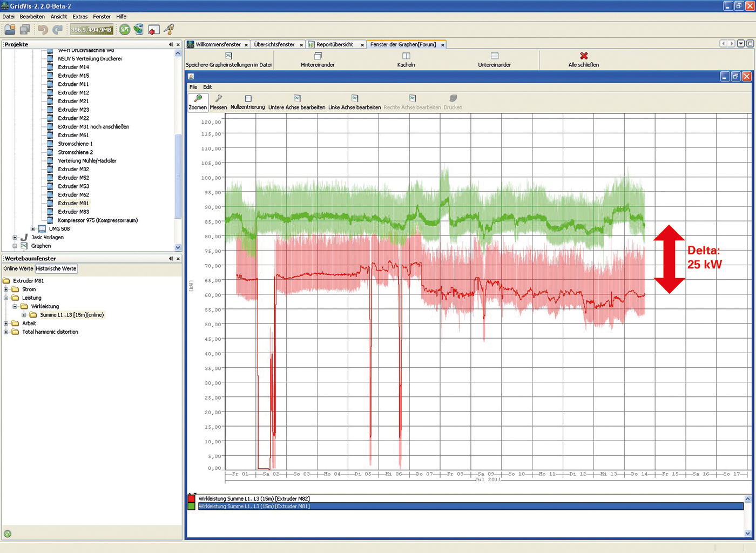Viewport: 756px width, 553px height.
Task: Click the Untere Achse bearbeiten icon
Action: tap(296, 99)
